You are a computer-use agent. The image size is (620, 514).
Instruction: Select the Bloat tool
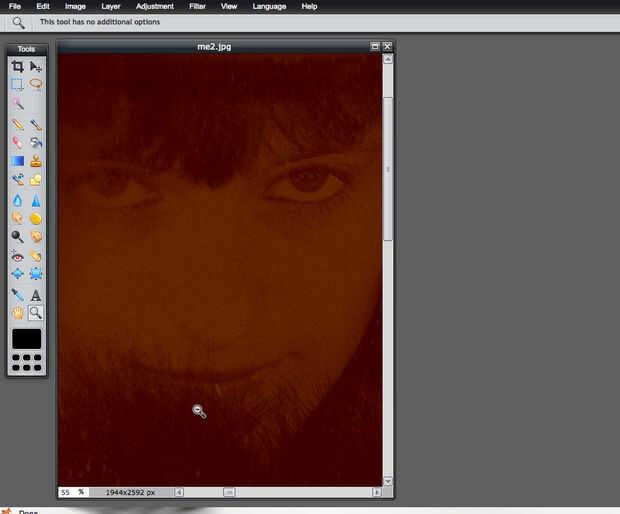[17, 274]
